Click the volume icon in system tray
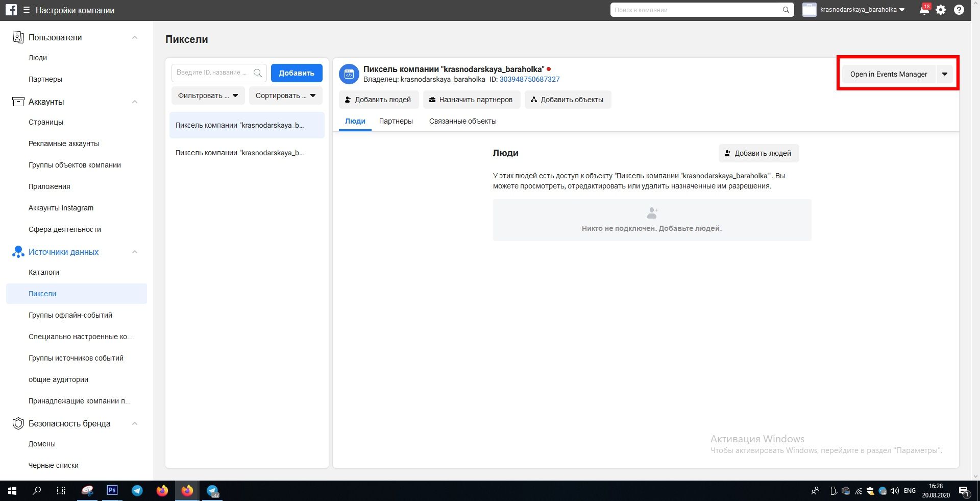The height and width of the screenshot is (501, 980). pyautogui.click(x=894, y=491)
